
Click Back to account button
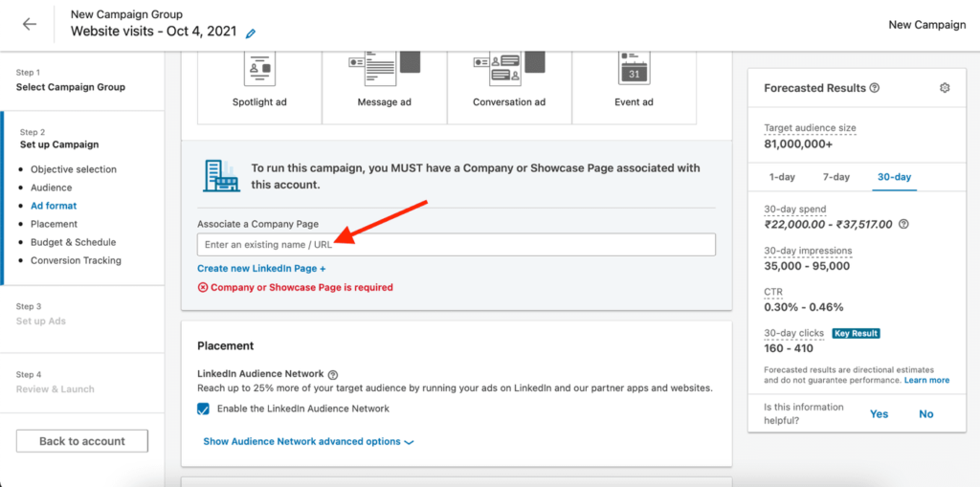[x=82, y=441]
